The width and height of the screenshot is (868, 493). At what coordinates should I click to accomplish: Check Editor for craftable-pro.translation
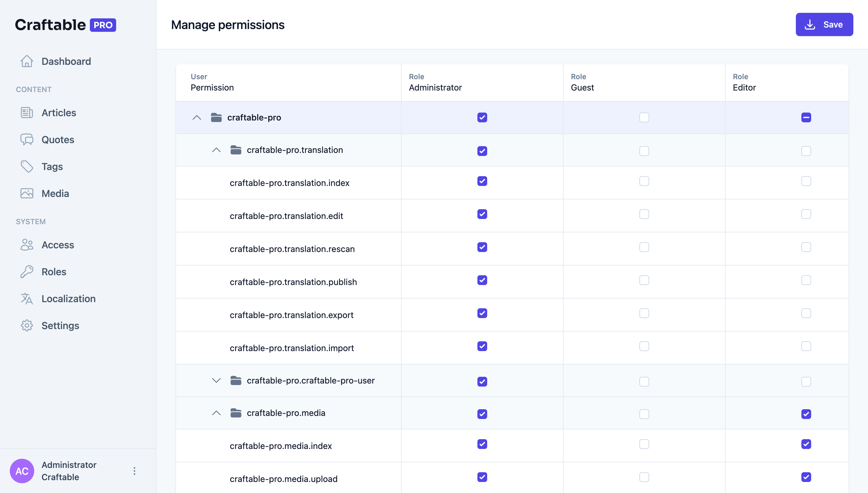coord(806,151)
